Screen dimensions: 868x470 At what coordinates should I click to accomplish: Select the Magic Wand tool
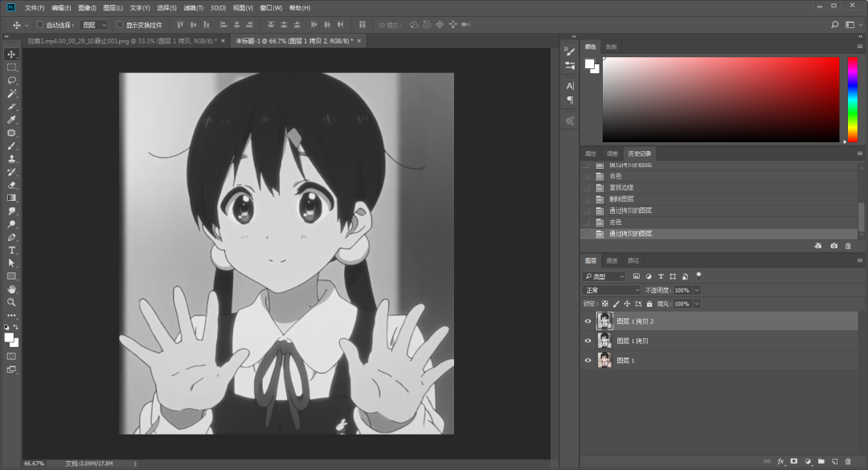[x=11, y=93]
